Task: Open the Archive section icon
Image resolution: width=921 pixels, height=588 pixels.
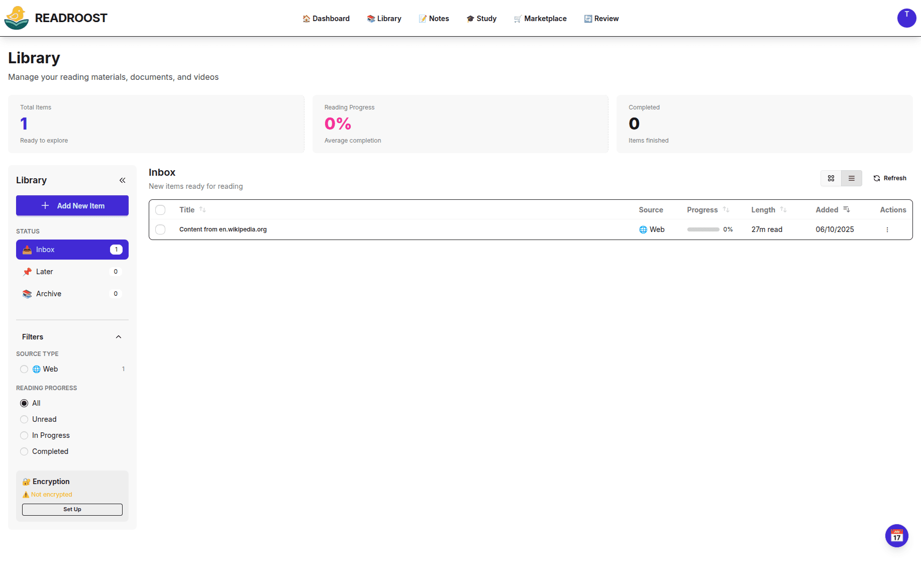Action: (x=27, y=294)
